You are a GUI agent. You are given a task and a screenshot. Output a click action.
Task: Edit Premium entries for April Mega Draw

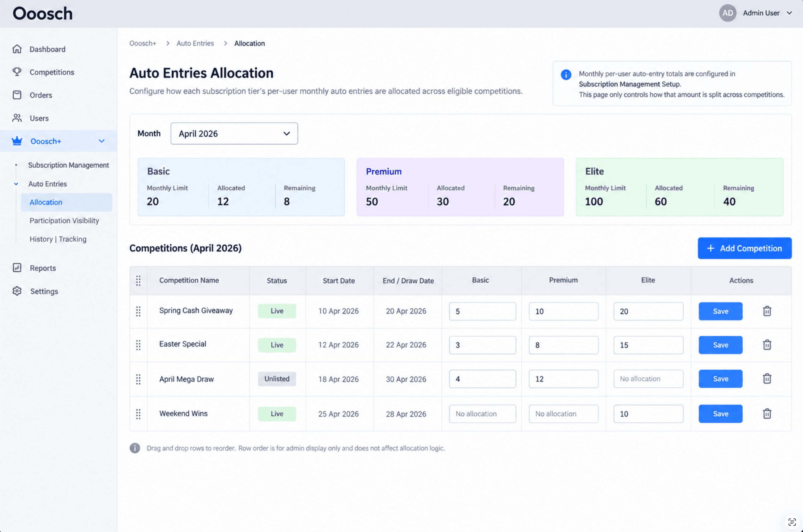(x=564, y=379)
